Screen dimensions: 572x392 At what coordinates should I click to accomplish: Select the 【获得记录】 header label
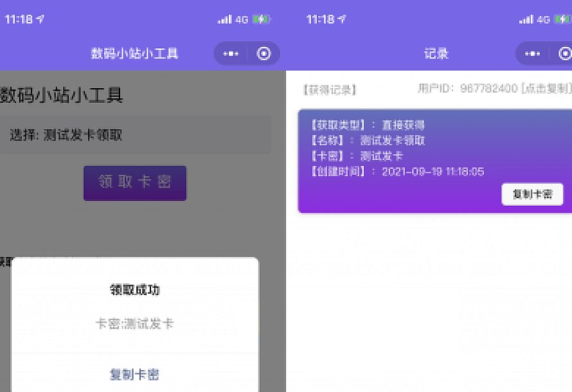pyautogui.click(x=329, y=90)
